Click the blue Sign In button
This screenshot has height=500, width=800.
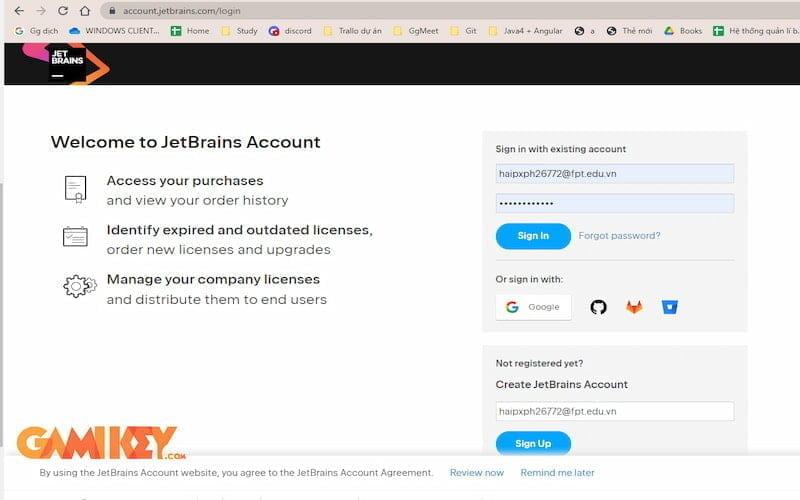pyautogui.click(x=533, y=236)
